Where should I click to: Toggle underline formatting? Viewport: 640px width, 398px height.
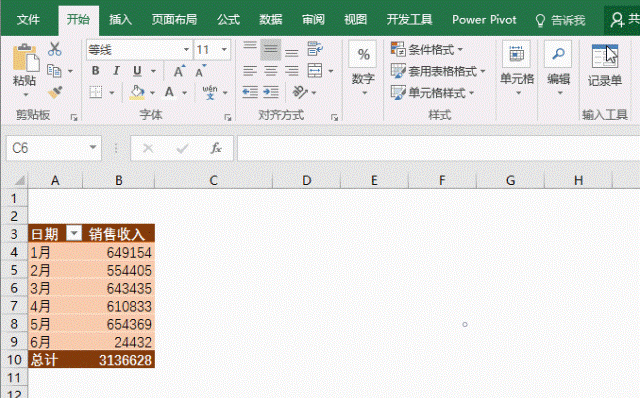click(137, 71)
